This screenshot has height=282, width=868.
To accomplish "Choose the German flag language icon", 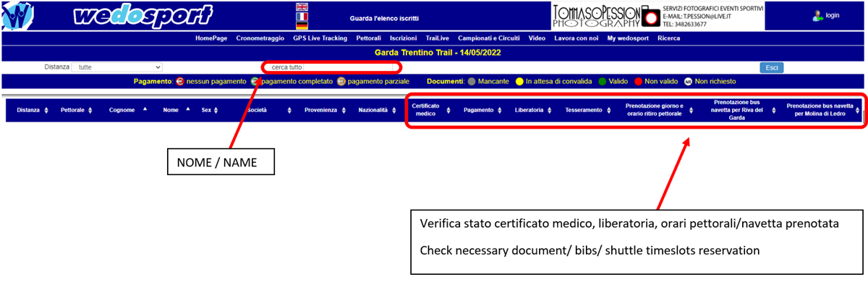I will click(302, 26).
